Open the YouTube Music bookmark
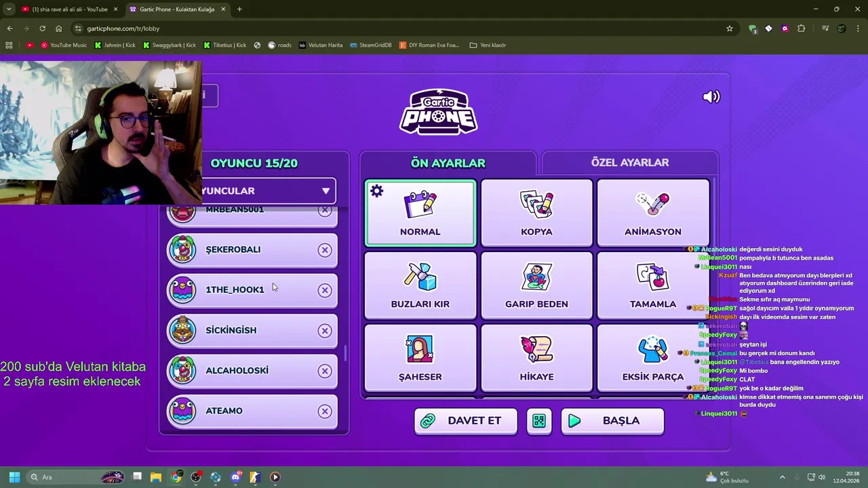This screenshot has height=488, width=868. pyautogui.click(x=64, y=45)
